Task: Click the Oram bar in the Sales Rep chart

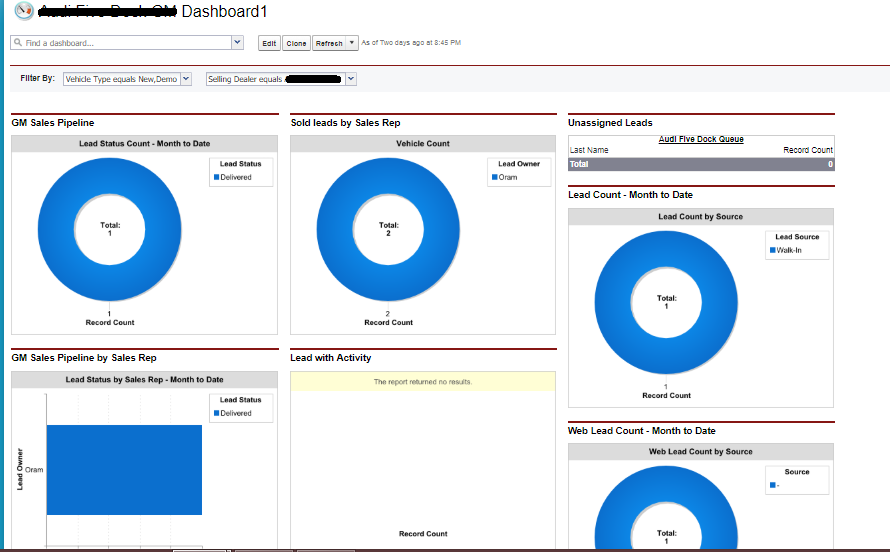Action: pyautogui.click(x=124, y=470)
